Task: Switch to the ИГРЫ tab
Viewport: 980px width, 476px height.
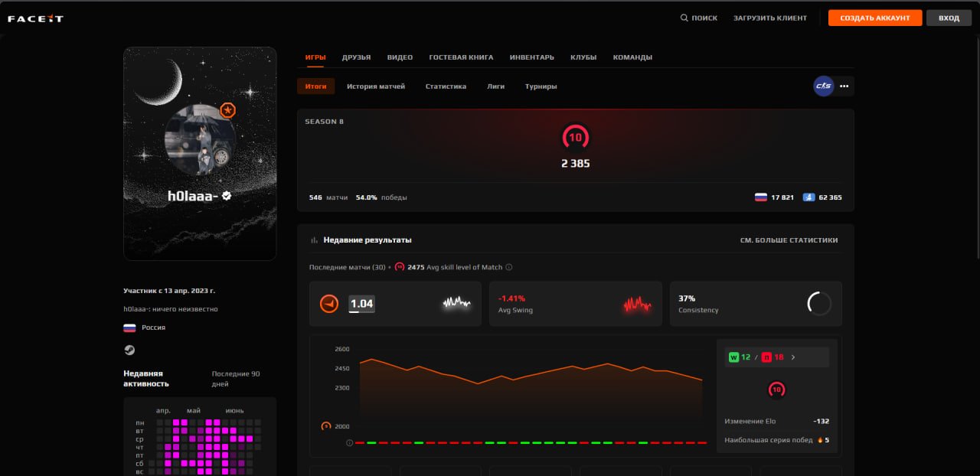Action: coord(315,57)
